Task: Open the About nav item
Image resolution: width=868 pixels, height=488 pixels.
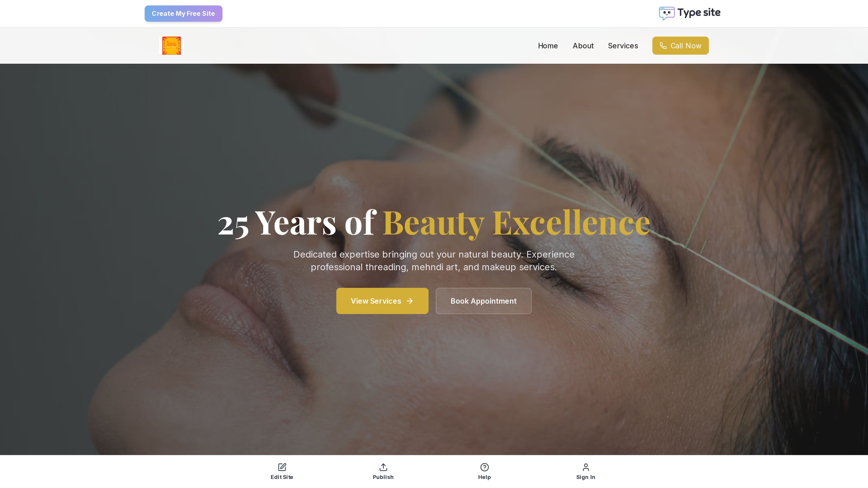Action: click(x=583, y=45)
